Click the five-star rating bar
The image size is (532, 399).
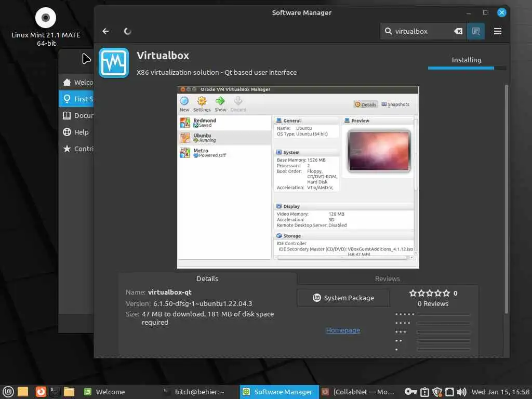(x=444, y=314)
